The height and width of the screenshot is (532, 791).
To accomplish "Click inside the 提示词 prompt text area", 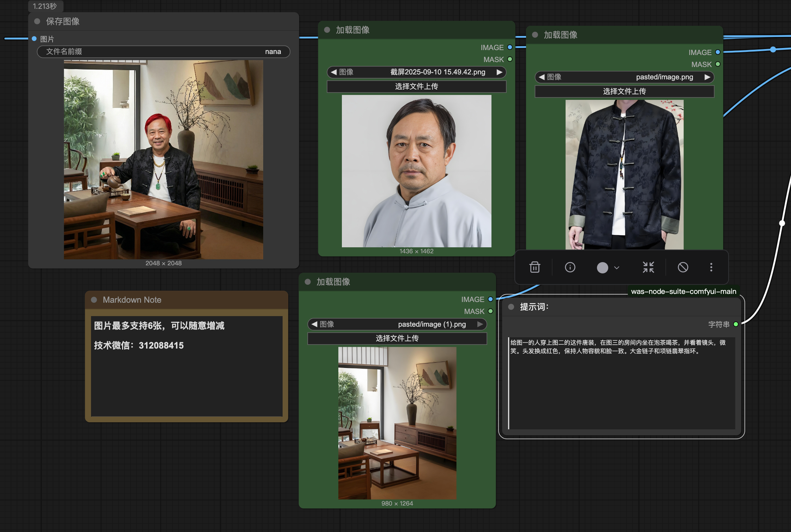I will point(621,385).
